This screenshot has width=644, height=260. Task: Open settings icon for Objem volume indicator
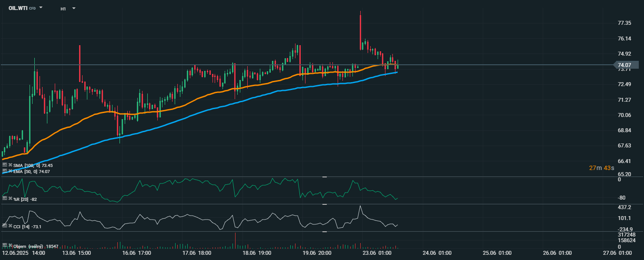pos(4,246)
